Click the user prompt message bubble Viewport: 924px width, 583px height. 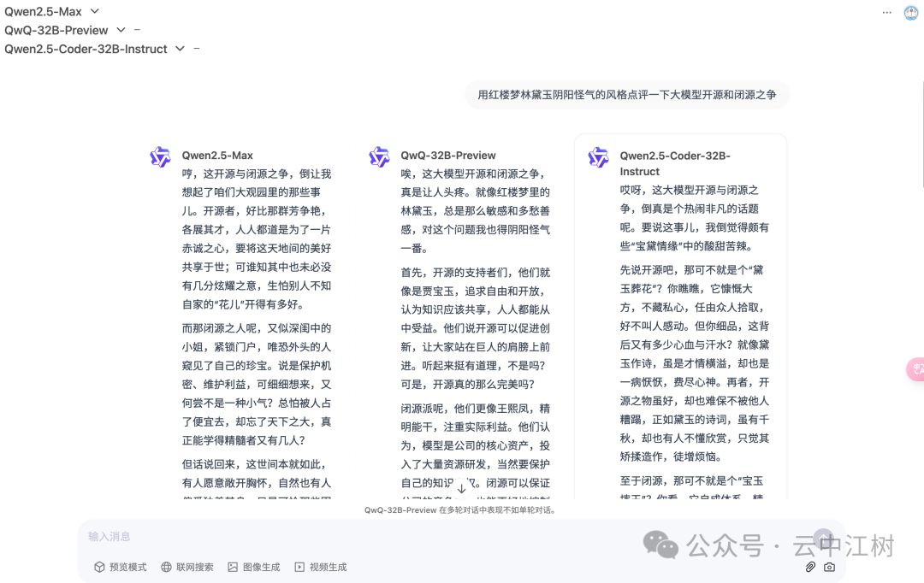626,95
